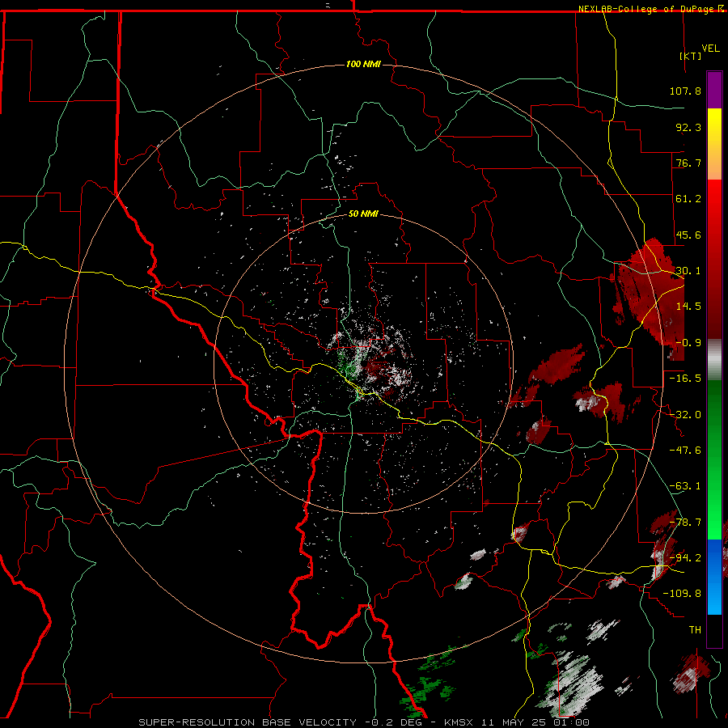Screen dimensions: 728x728
Task: Click the gray band of the velocity scale
Action: (714, 360)
